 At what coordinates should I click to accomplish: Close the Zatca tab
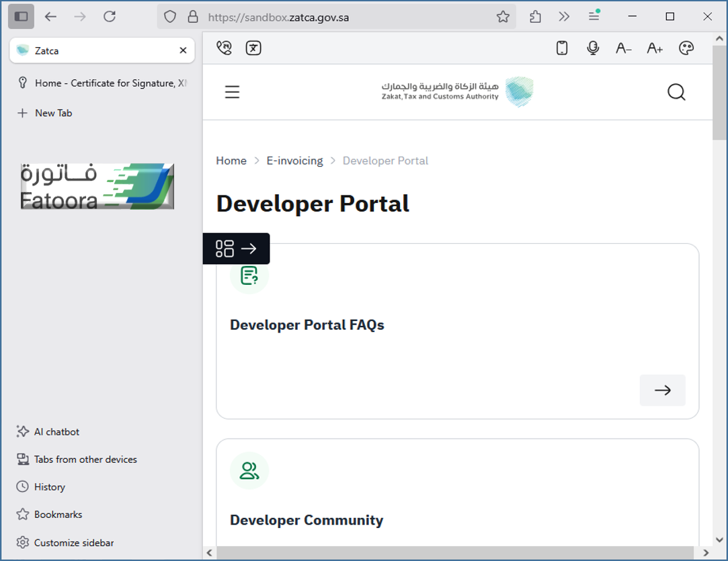[183, 50]
